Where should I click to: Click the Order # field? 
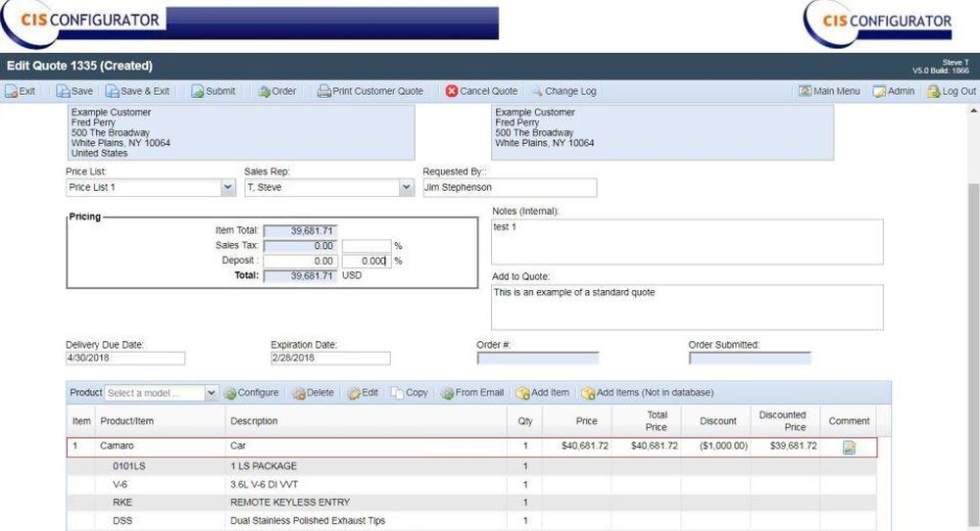(537, 358)
